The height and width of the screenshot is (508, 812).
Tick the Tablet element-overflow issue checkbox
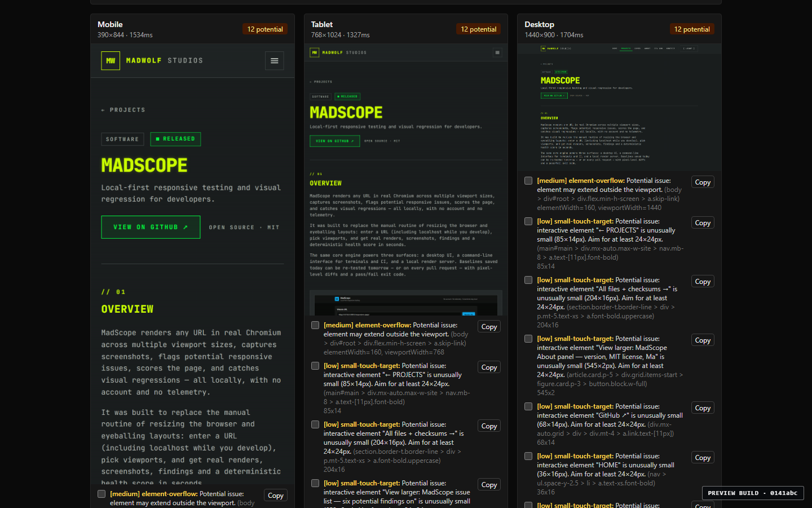point(315,325)
